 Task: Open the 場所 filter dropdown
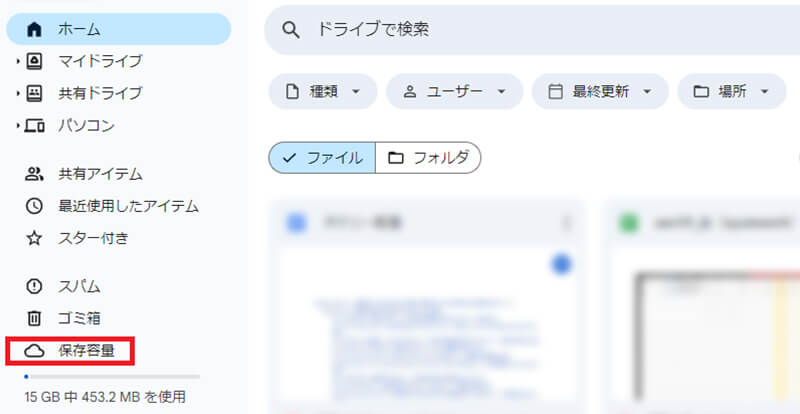732,92
